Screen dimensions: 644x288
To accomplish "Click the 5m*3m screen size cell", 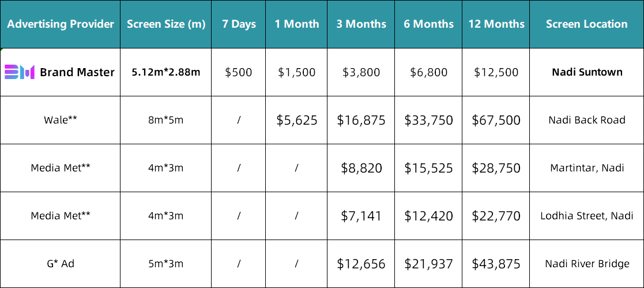I will [166, 264].
